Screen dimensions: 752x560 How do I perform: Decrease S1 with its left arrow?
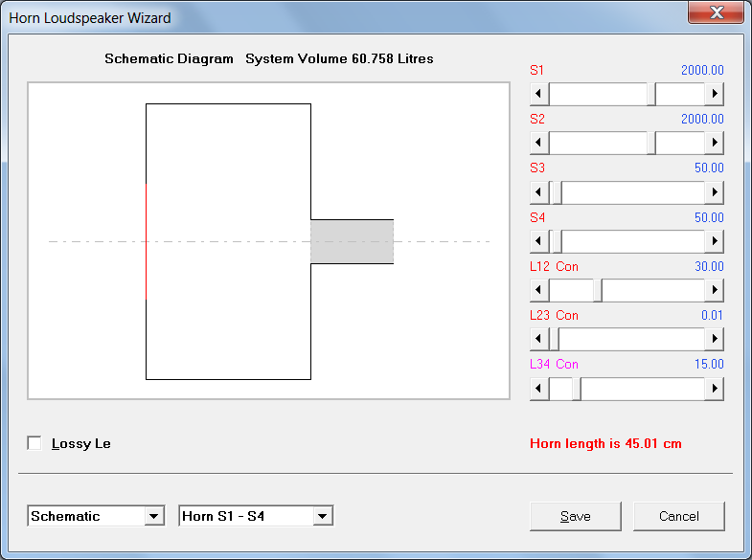pyautogui.click(x=539, y=94)
